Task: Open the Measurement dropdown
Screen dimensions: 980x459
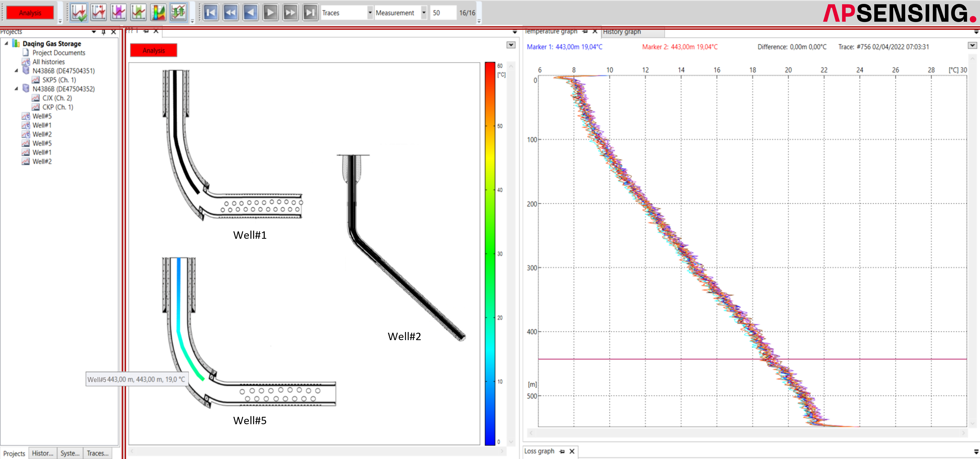Action: coord(401,13)
